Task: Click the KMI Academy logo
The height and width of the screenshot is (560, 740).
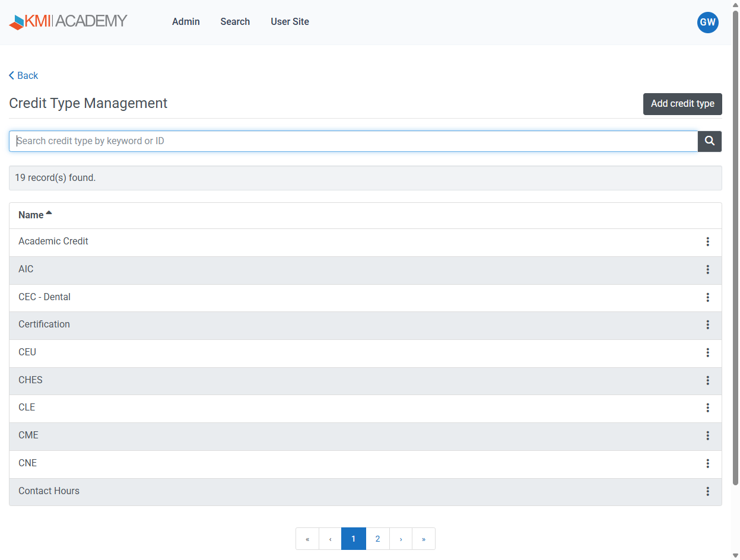Action: tap(68, 21)
